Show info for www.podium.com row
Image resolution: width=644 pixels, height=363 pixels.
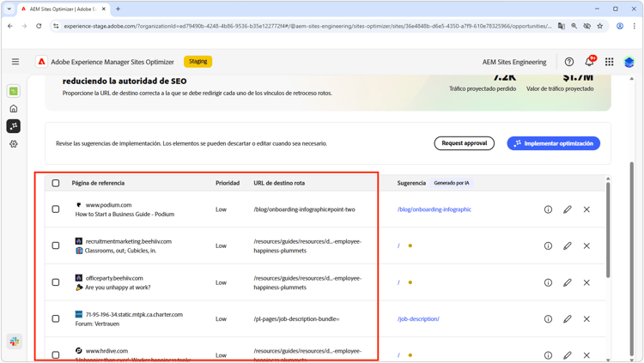click(x=548, y=209)
